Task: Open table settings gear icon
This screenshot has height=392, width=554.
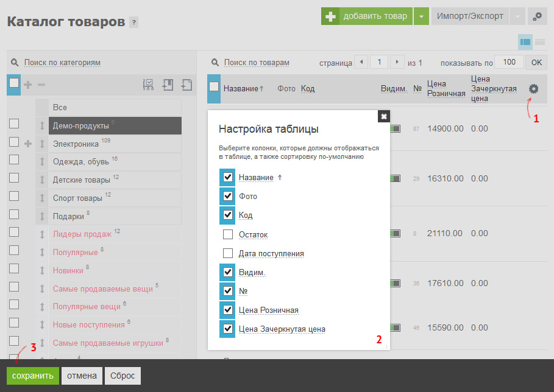Action: [x=533, y=89]
